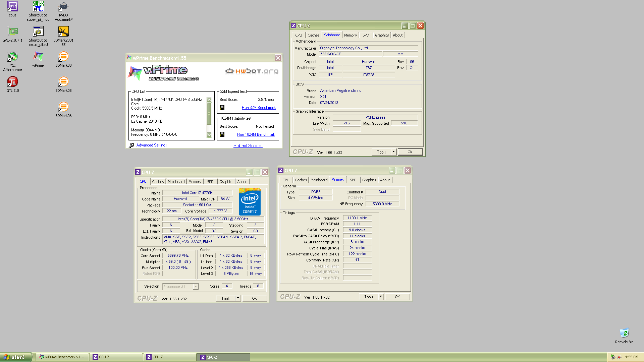
Task: Open 3DMark03 desktop icon
Action: [63, 59]
